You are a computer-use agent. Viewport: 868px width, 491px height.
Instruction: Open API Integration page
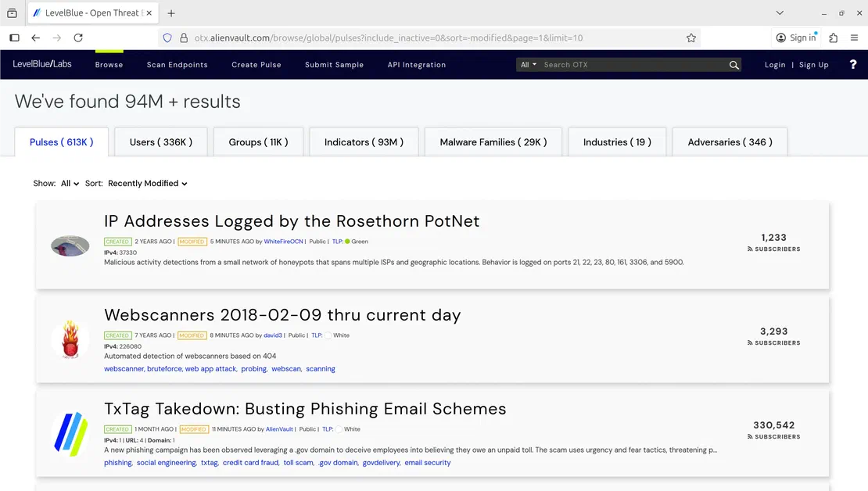click(x=416, y=65)
